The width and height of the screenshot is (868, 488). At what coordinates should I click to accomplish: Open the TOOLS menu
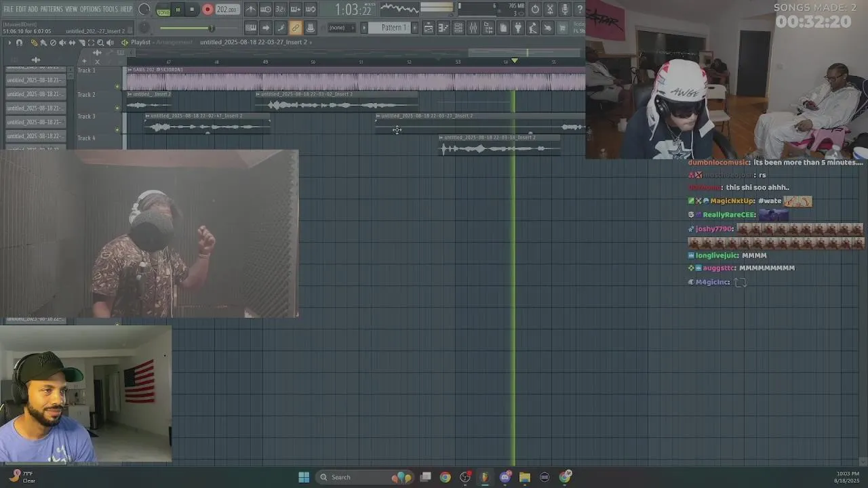111,9
